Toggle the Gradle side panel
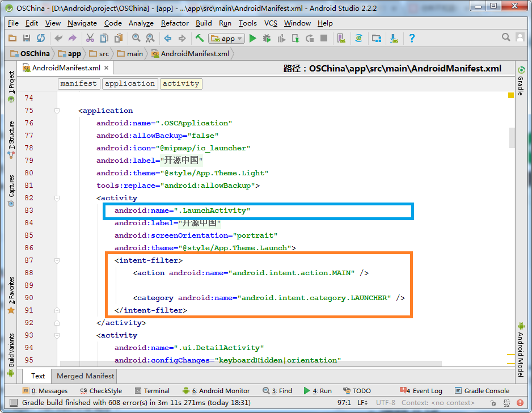Image resolution: width=532 pixels, height=413 pixels. tap(521, 81)
